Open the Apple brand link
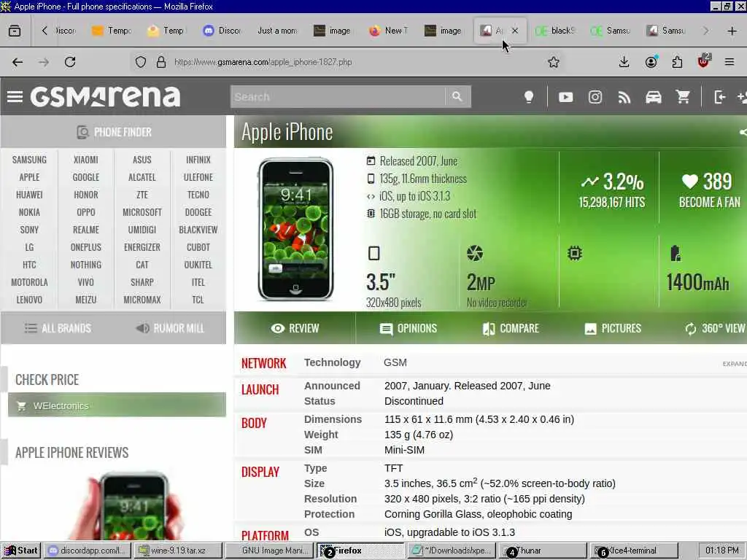The height and width of the screenshot is (560, 747). click(x=29, y=177)
